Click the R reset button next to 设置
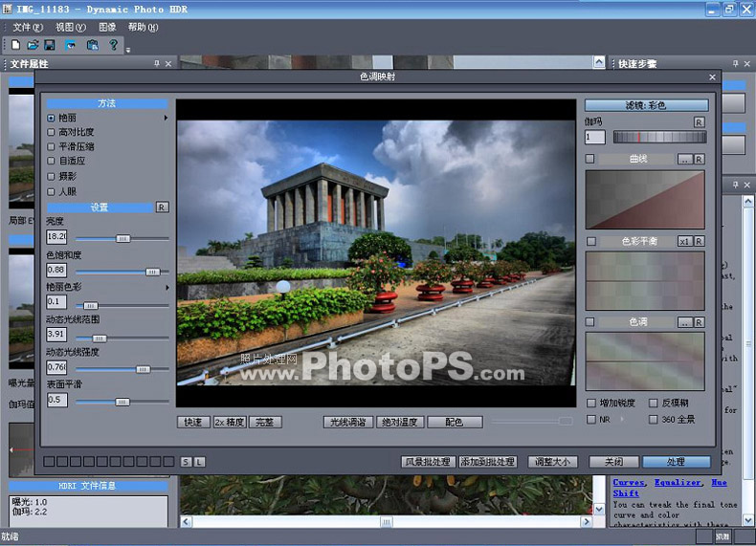 (x=162, y=207)
